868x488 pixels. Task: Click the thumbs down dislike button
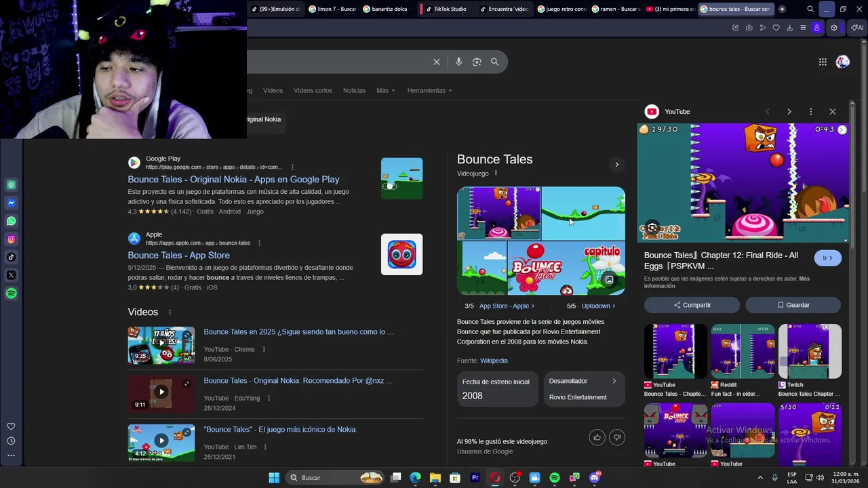coord(616,437)
